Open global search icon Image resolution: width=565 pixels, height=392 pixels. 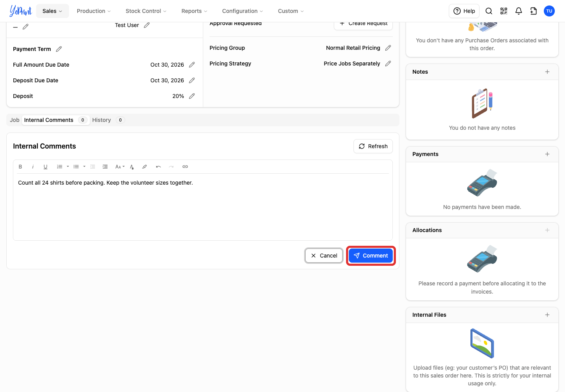click(489, 11)
